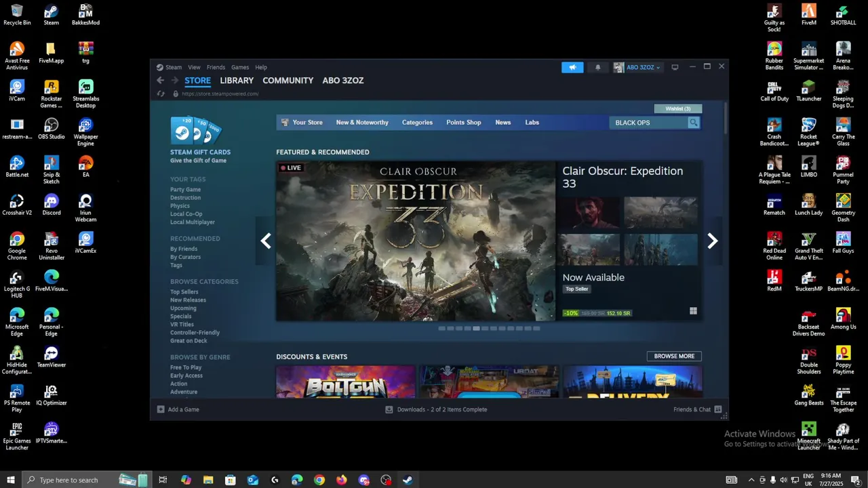868x488 pixels.
Task: Open ABO 3ZOZ profile tab
Action: (x=343, y=80)
